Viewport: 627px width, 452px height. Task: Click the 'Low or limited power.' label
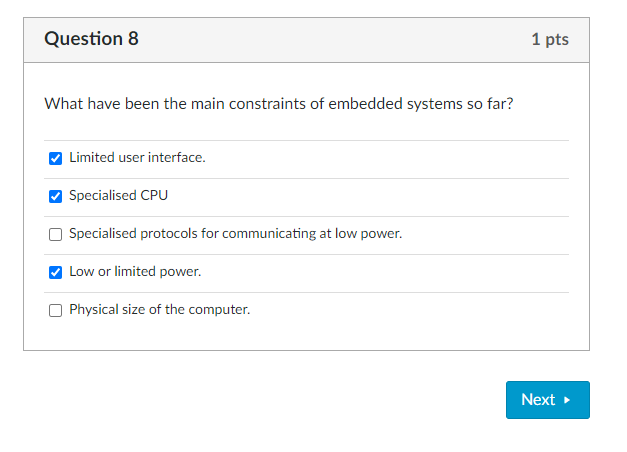[135, 272]
